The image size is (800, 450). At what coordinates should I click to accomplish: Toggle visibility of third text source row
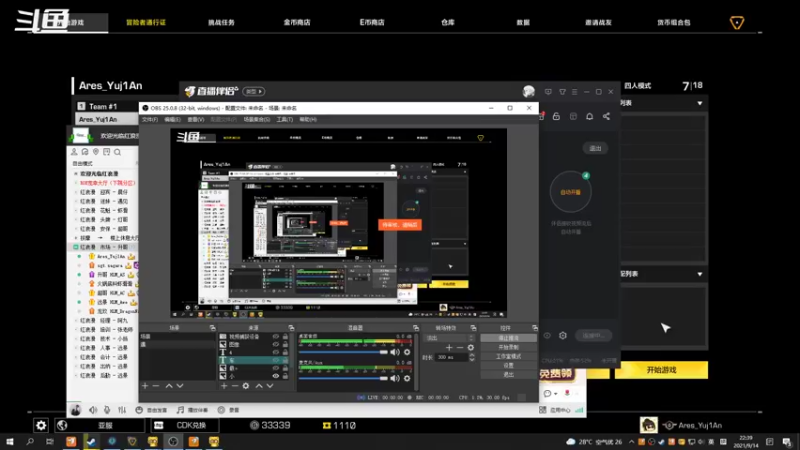[x=276, y=352]
